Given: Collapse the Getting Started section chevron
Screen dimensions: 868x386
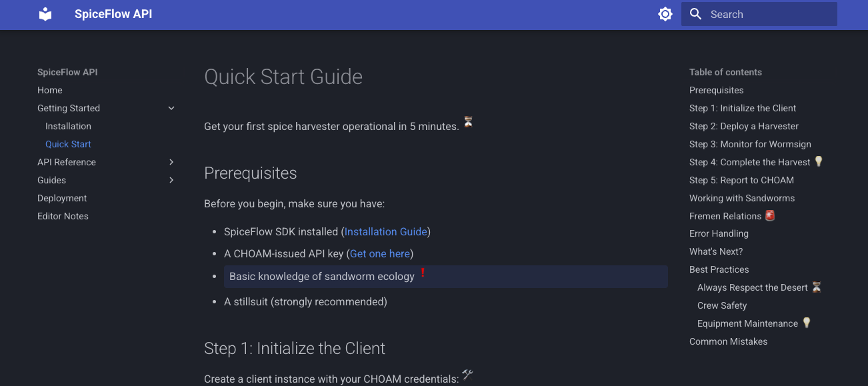Looking at the screenshot, I should 171,107.
